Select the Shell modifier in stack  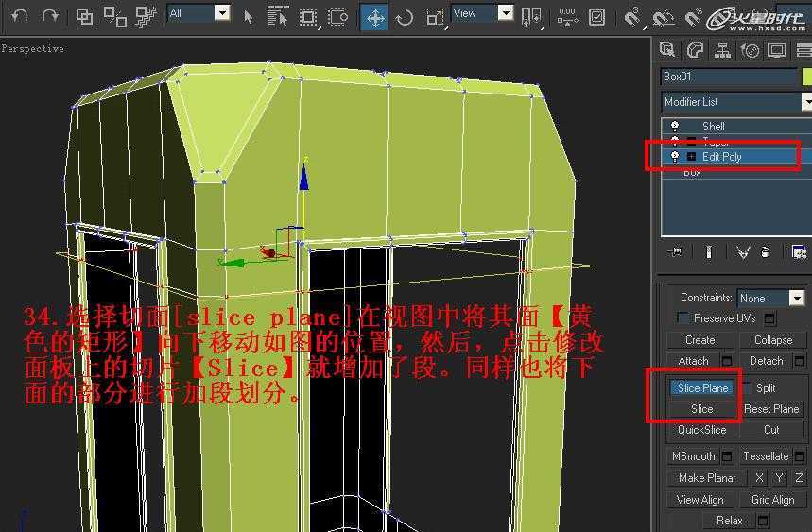tap(713, 127)
